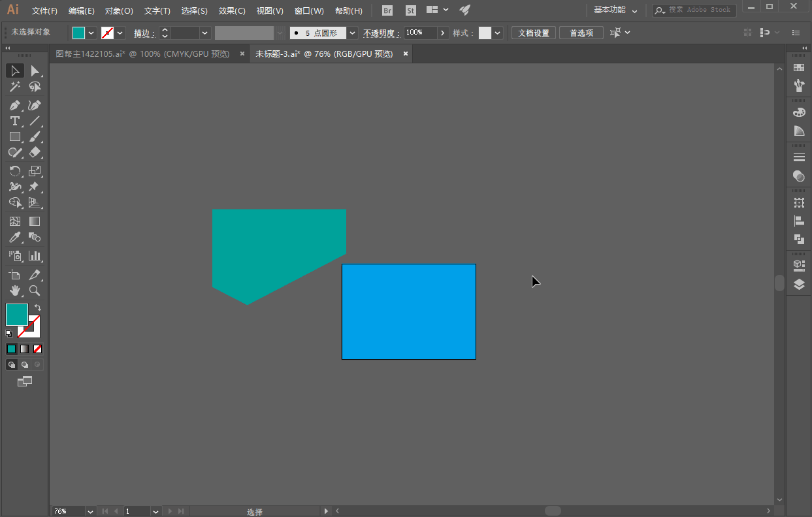The width and height of the screenshot is (812, 517).
Task: Select the Magic Wand tool
Action: tap(15, 87)
